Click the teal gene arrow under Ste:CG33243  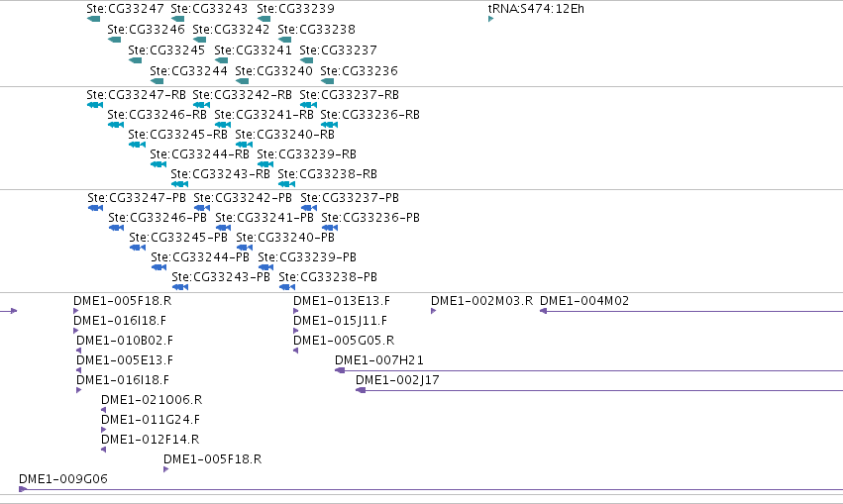(x=177, y=19)
